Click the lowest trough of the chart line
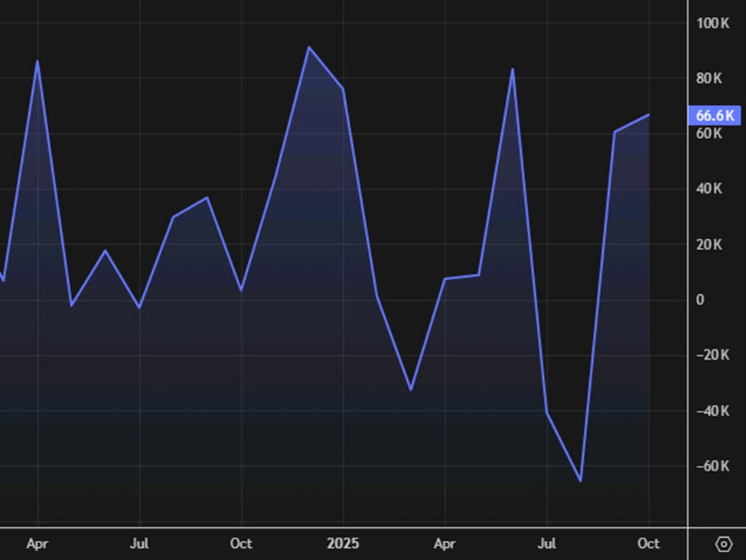Image resolution: width=746 pixels, height=560 pixels. 580,480
